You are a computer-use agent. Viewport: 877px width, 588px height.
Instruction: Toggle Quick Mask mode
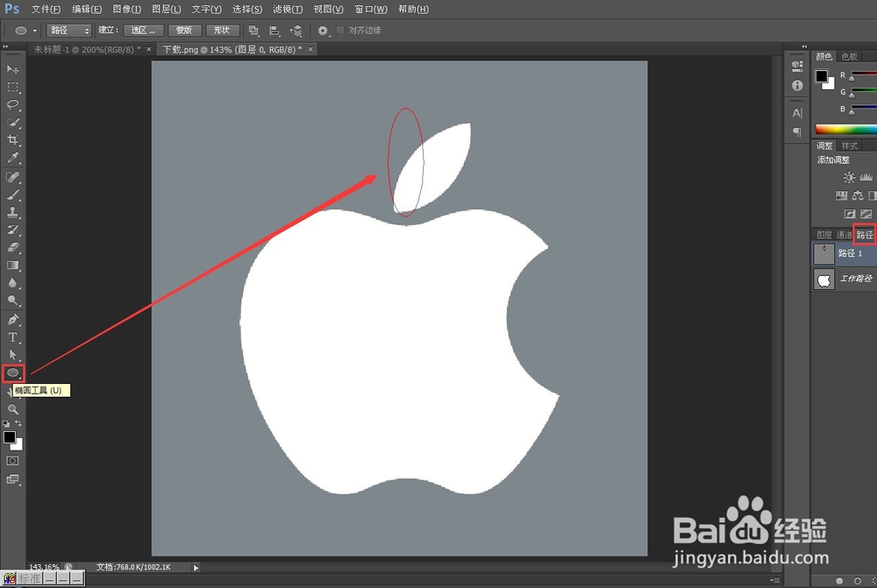pyautogui.click(x=12, y=461)
